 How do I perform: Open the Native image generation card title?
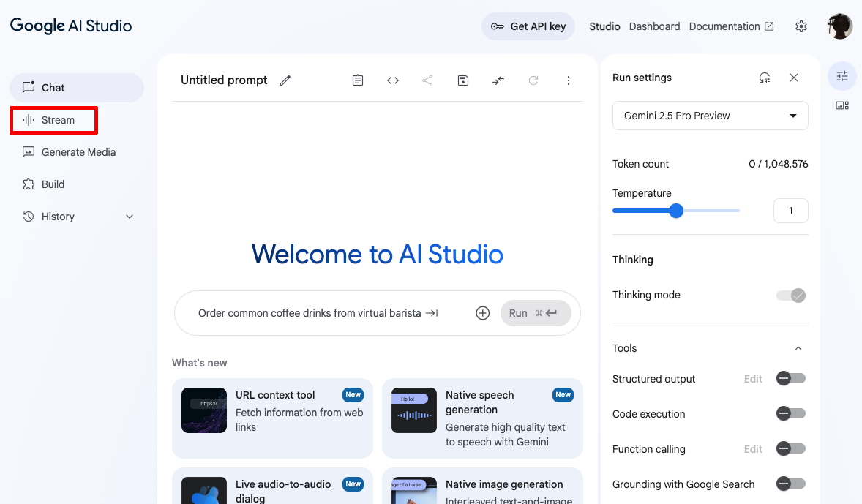coord(504,484)
